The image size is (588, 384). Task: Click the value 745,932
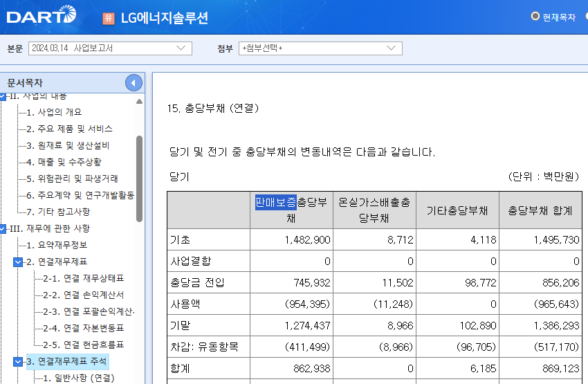(312, 283)
